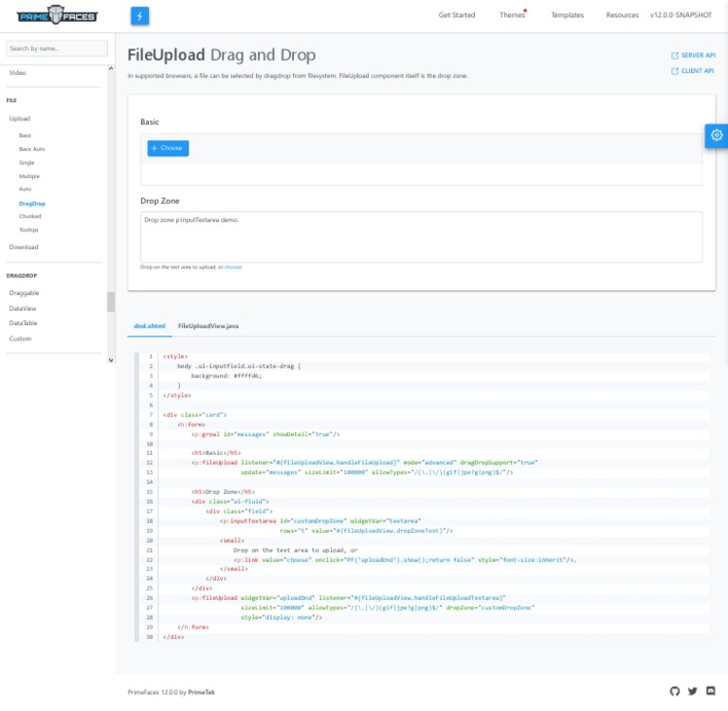Click the Search by name field
Image resolution: width=728 pixels, height=711 pixels.
pos(57,48)
